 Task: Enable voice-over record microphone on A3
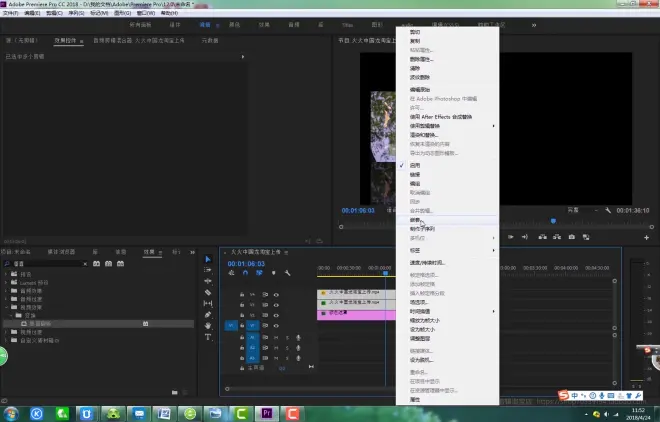pos(298,358)
